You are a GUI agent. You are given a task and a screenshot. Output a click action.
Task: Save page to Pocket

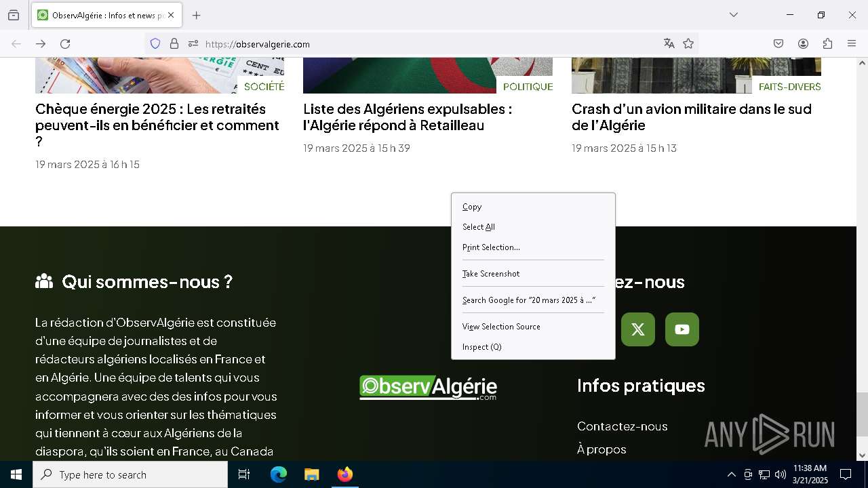778,43
